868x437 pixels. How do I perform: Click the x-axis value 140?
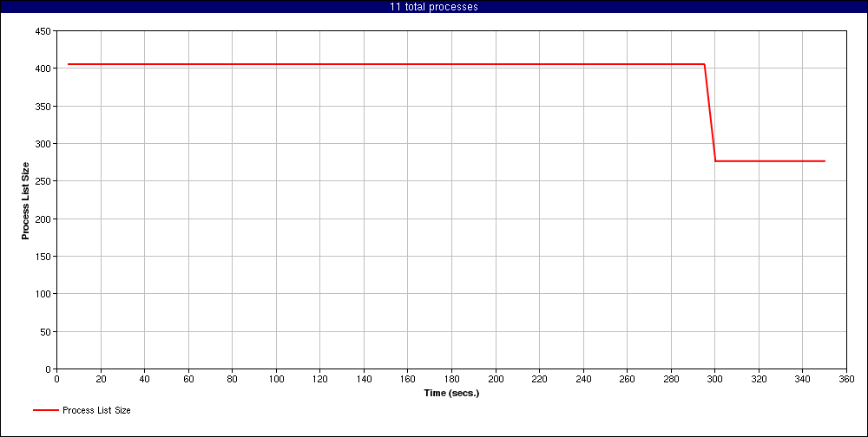tap(364, 379)
